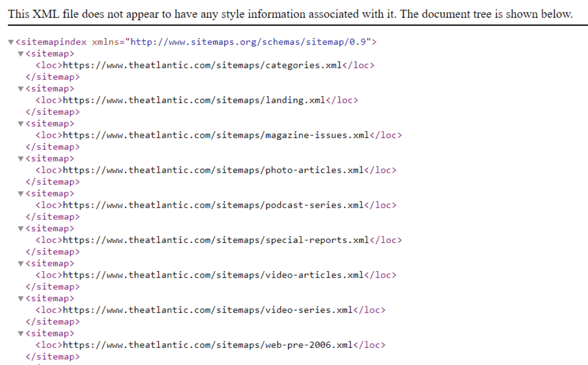The image size is (588, 365).
Task: Click the special-reports.xml loc URL text
Action: pos(216,240)
